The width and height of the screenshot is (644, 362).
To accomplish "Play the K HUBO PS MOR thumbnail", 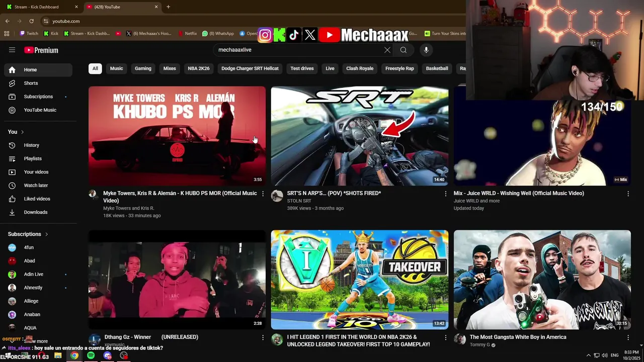I will click(177, 136).
